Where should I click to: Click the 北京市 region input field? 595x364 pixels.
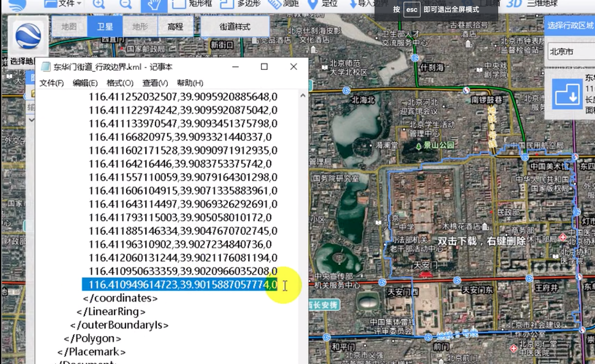tap(571, 51)
